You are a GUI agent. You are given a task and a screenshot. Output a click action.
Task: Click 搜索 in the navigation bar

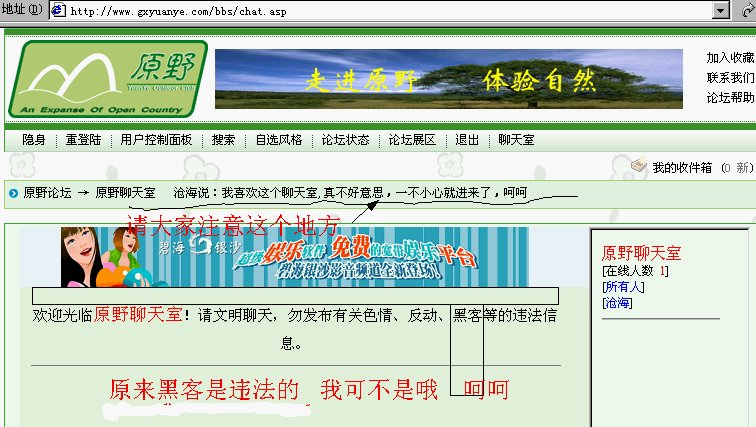[224, 140]
